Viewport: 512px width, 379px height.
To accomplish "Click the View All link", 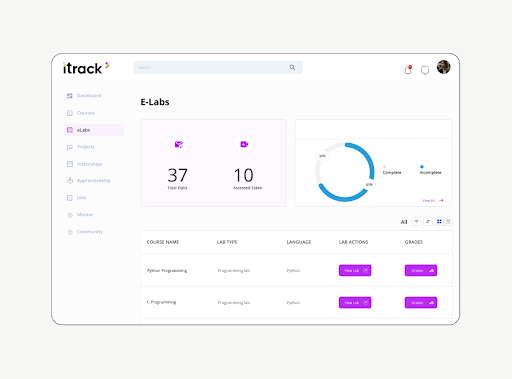I will (428, 200).
